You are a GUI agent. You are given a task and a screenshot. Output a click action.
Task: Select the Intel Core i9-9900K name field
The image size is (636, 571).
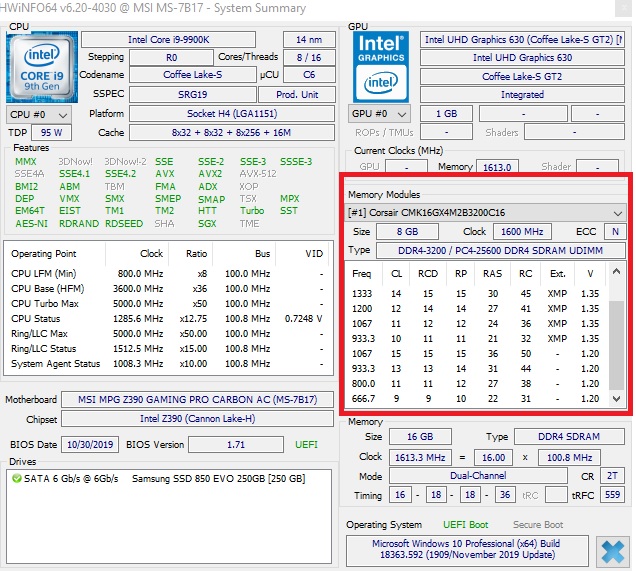(168, 40)
